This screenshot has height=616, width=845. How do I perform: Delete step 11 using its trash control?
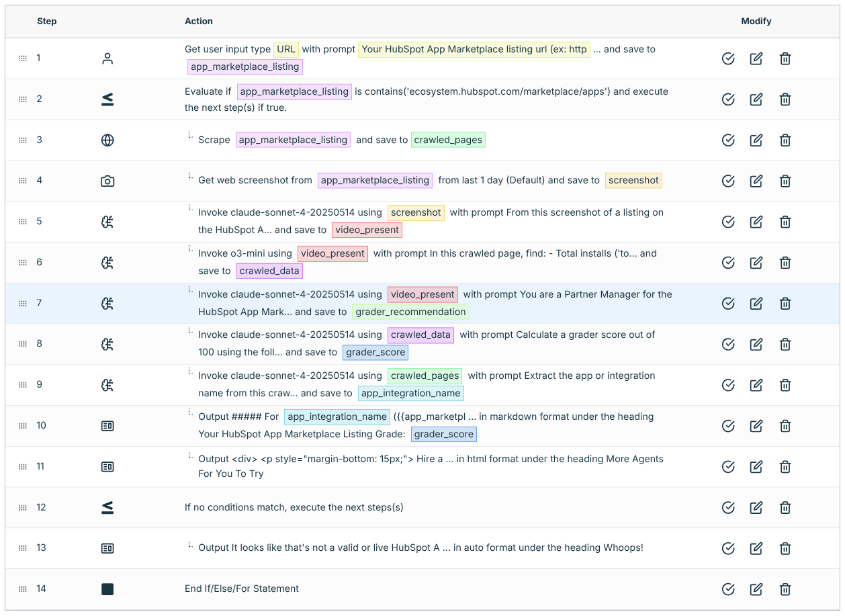785,466
